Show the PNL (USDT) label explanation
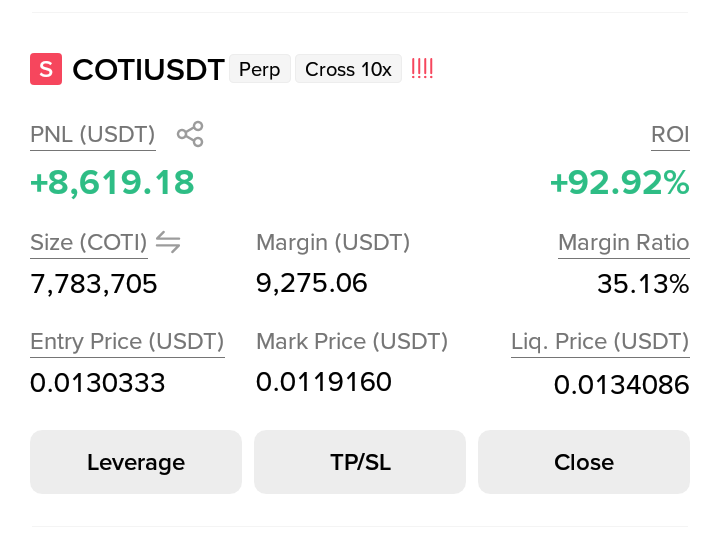Viewport: 720px width, 543px height. [x=93, y=135]
